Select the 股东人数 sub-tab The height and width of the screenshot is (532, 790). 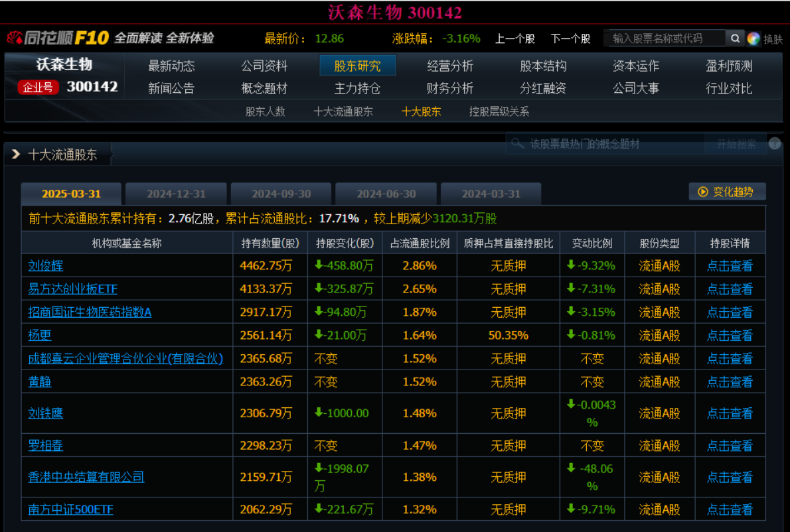265,111
